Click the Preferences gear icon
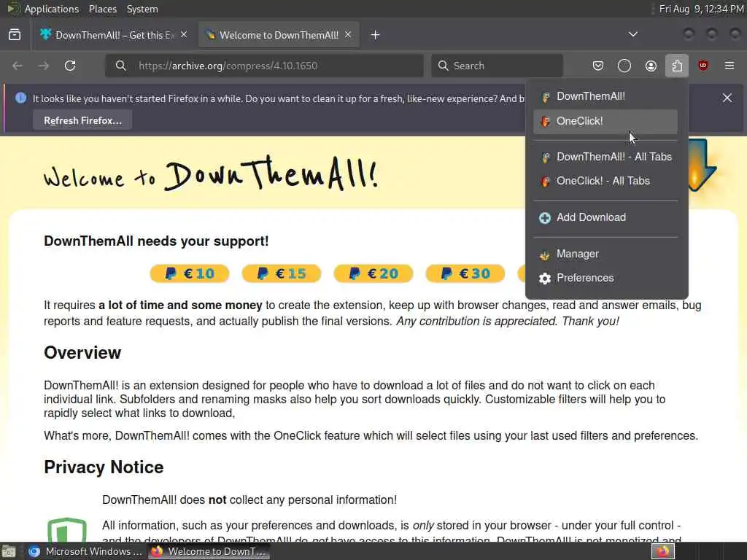Viewport: 747px width, 560px height. 544,279
